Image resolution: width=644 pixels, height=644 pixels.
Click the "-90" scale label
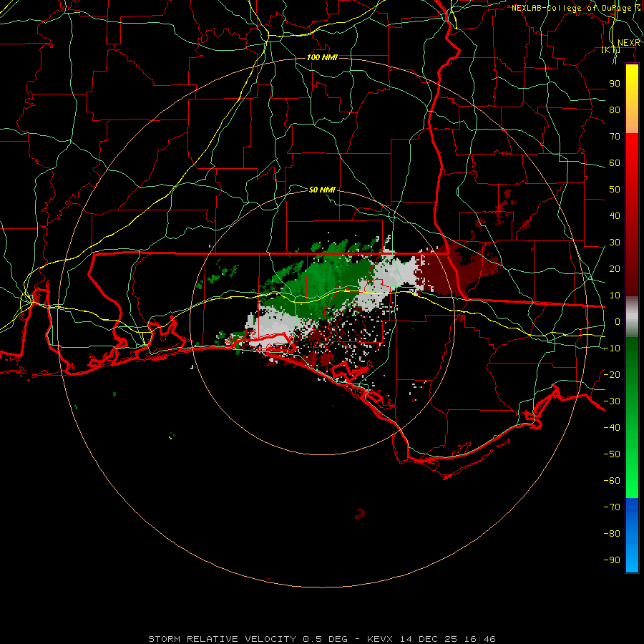tap(612, 560)
